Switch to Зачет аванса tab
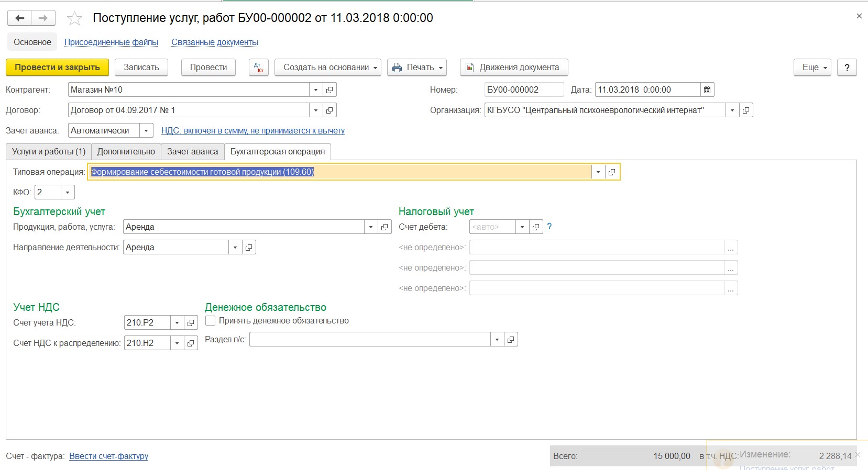This screenshot has width=868, height=470. point(193,152)
